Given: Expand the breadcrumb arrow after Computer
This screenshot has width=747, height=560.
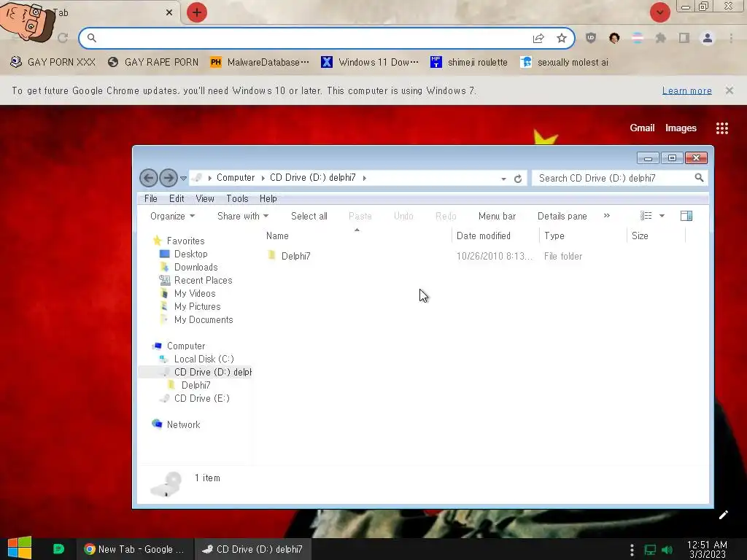Looking at the screenshot, I should click(x=263, y=178).
